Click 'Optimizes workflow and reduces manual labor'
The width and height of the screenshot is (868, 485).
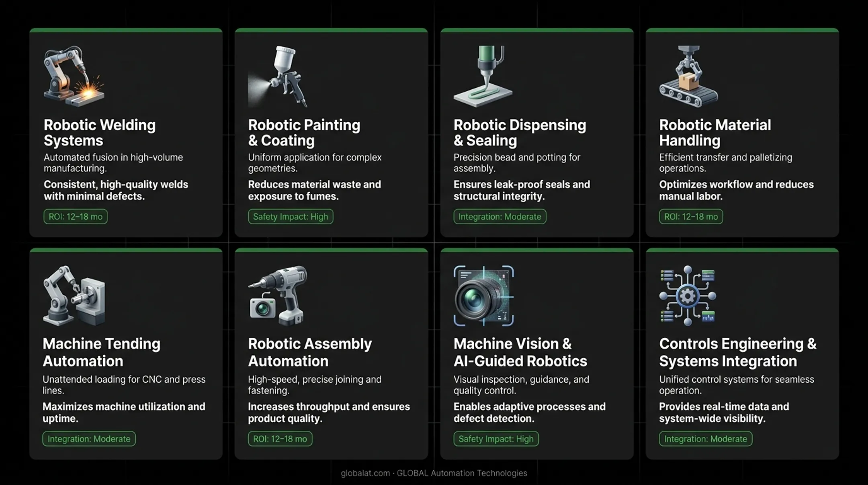click(x=736, y=190)
